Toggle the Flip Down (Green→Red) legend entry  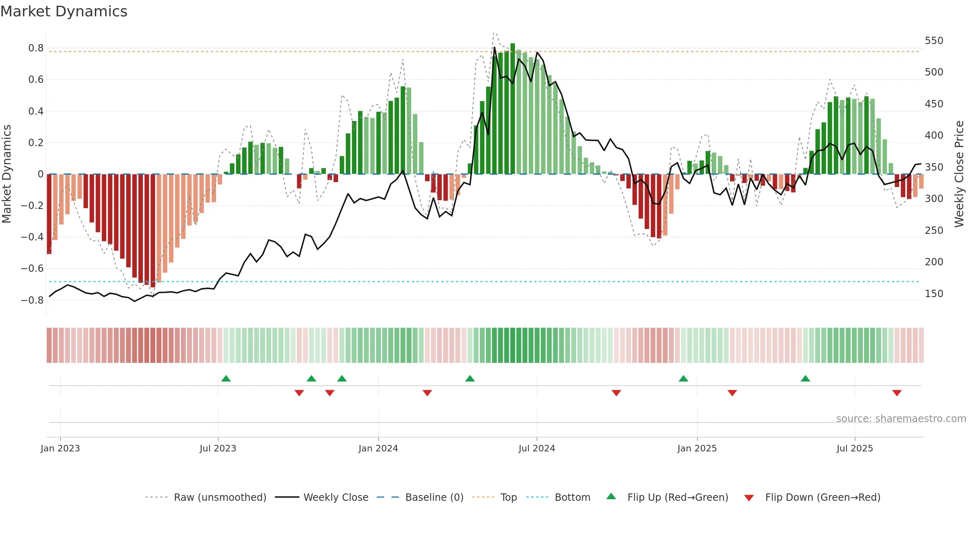click(x=812, y=497)
